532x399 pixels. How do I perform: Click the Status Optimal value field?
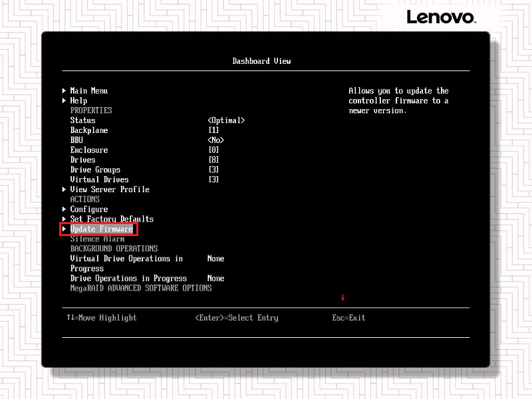click(x=226, y=120)
